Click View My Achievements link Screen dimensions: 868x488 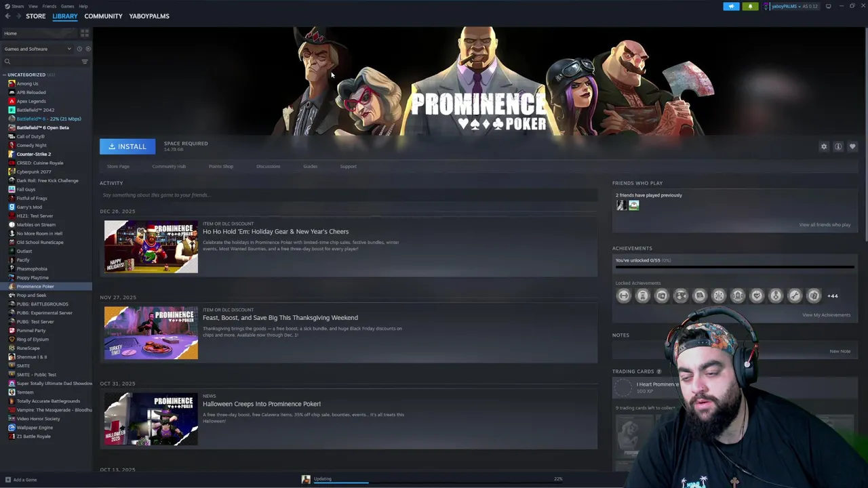tap(826, 315)
